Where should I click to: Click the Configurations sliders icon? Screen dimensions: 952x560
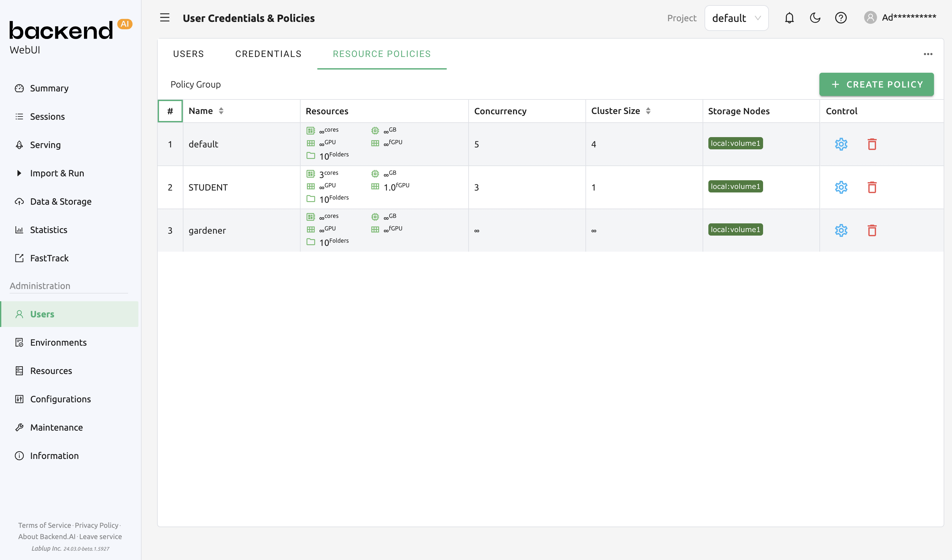tap(19, 399)
